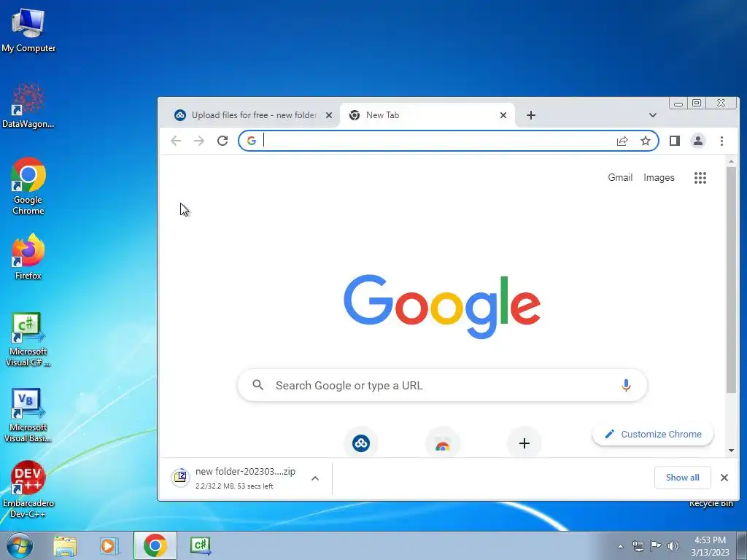Select the DataWagon desktop shortcut
Image resolution: width=747 pixels, height=560 pixels.
click(28, 106)
